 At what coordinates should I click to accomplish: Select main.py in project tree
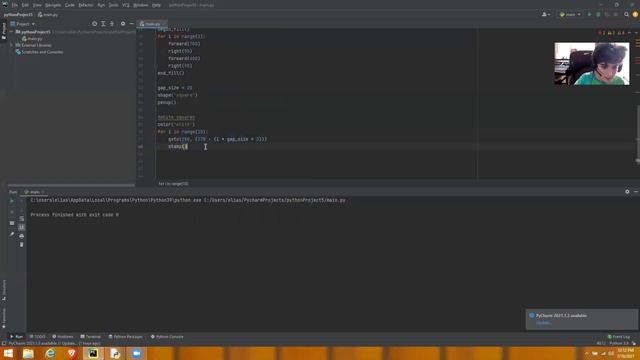pos(32,38)
